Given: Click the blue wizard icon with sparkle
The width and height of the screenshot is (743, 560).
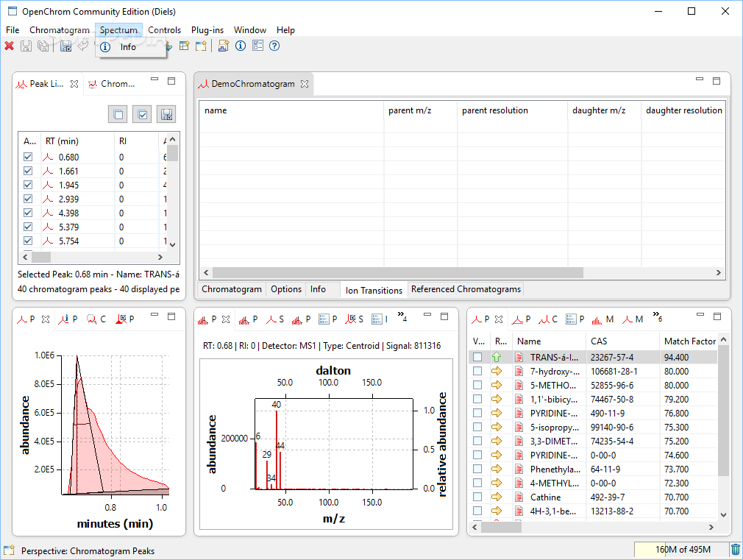Looking at the screenshot, I should (x=223, y=46).
